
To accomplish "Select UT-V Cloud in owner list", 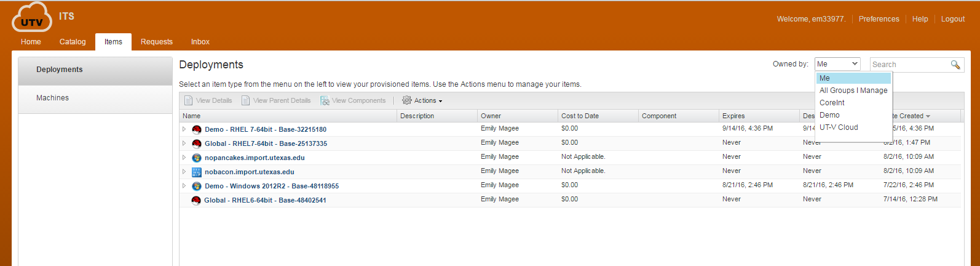I will point(839,127).
